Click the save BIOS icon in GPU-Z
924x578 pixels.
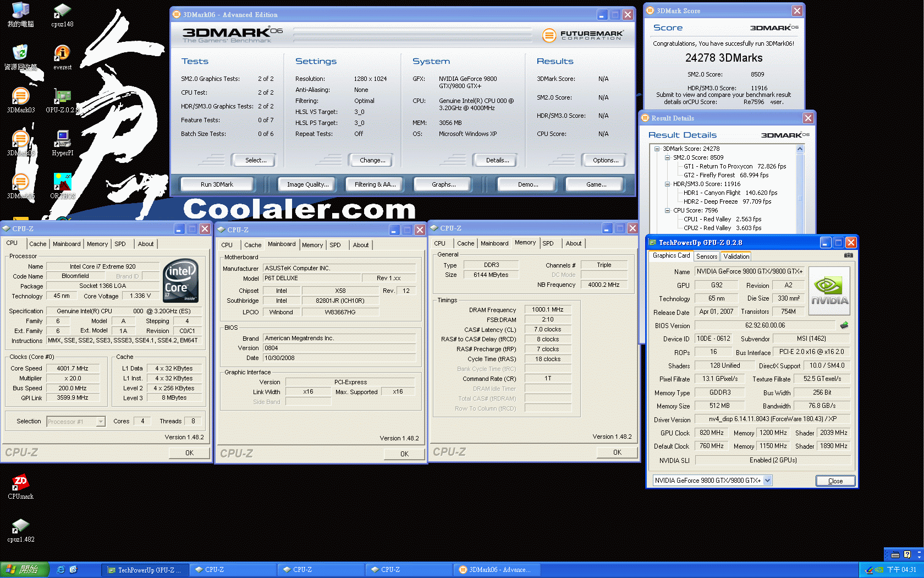844,325
